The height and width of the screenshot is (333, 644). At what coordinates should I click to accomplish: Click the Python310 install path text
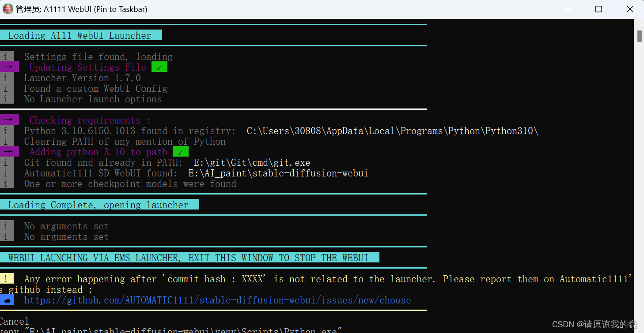coord(392,131)
